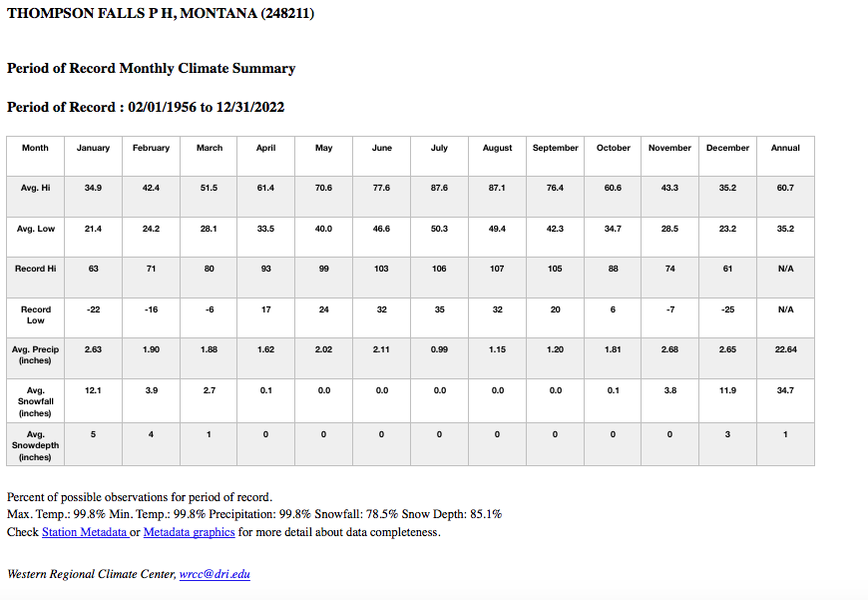Click the Period of Record date range heading
This screenshot has height=600, width=868.
click(146, 107)
